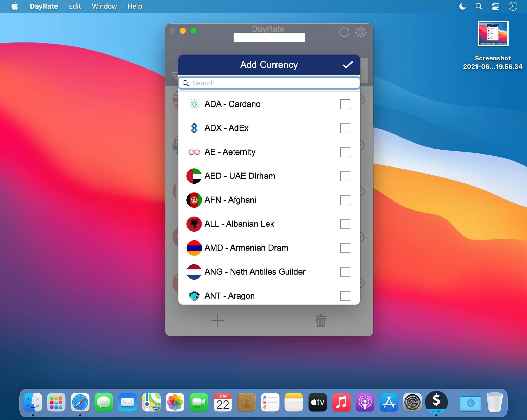Select the AMD - Armenian Dram checkbox
Viewport: 527px width, 420px height.
click(345, 248)
